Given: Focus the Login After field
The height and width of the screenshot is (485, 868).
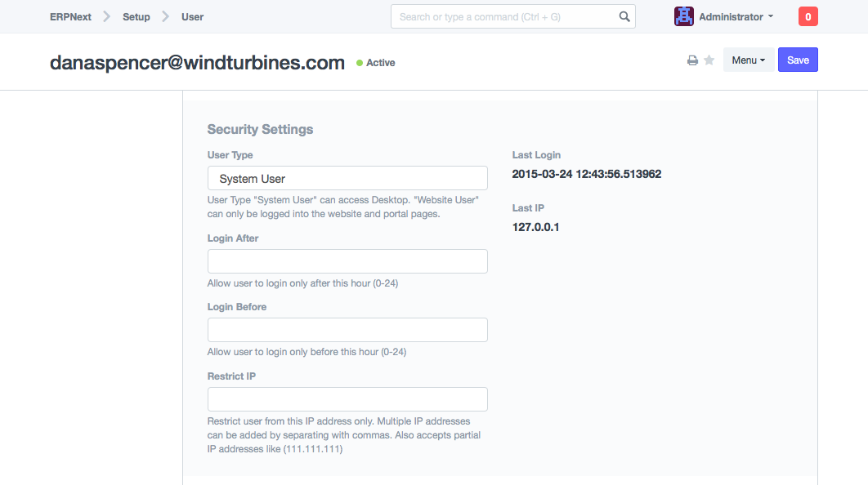Looking at the screenshot, I should tap(347, 261).
